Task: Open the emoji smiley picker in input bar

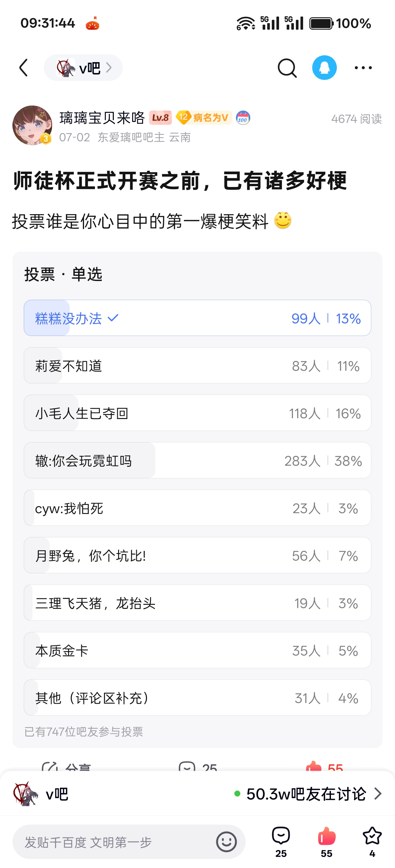Action: (226, 842)
